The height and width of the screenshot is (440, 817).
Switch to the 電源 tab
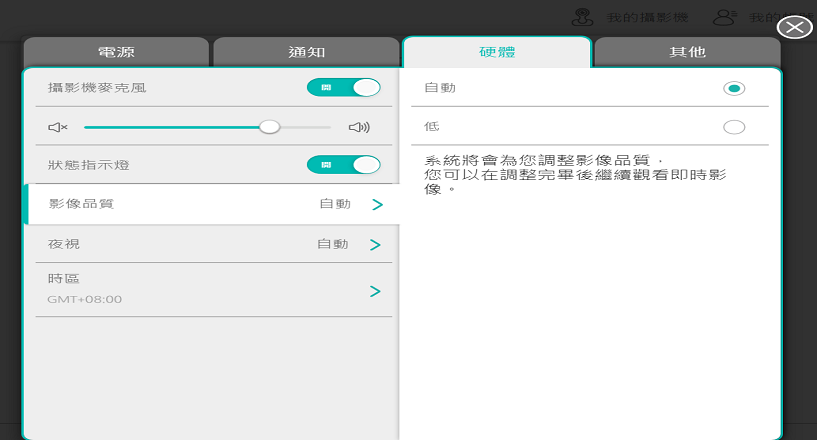coord(116,52)
